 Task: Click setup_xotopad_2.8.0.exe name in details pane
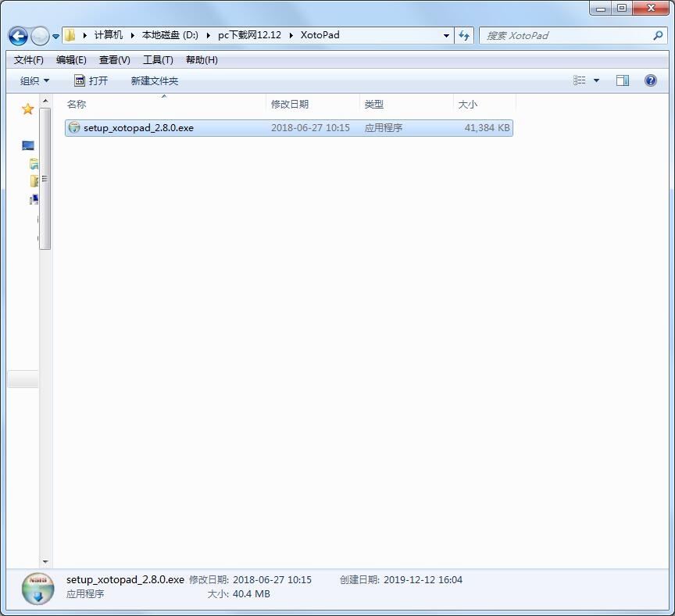pos(125,580)
